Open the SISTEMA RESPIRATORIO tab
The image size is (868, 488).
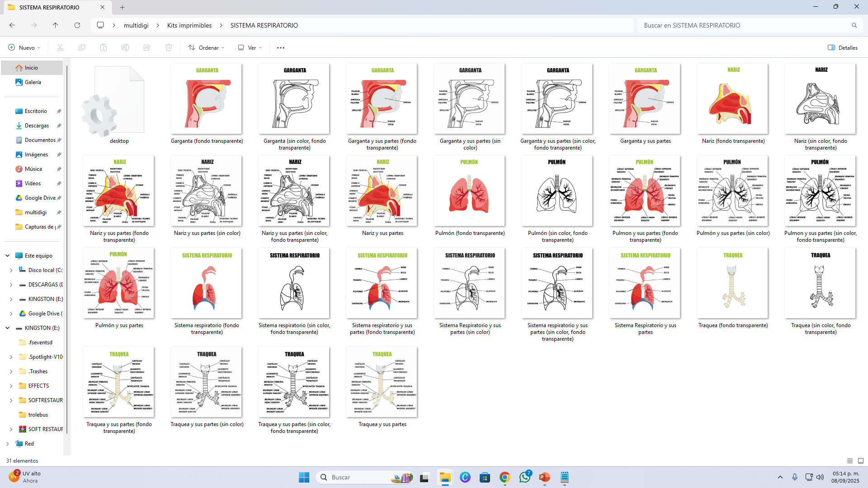coord(50,7)
